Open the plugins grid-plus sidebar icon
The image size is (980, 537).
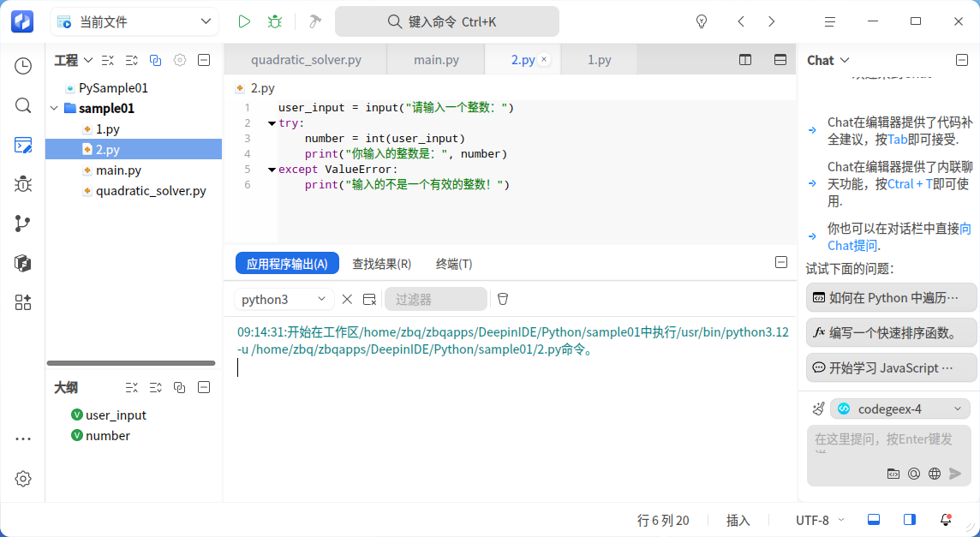click(23, 302)
